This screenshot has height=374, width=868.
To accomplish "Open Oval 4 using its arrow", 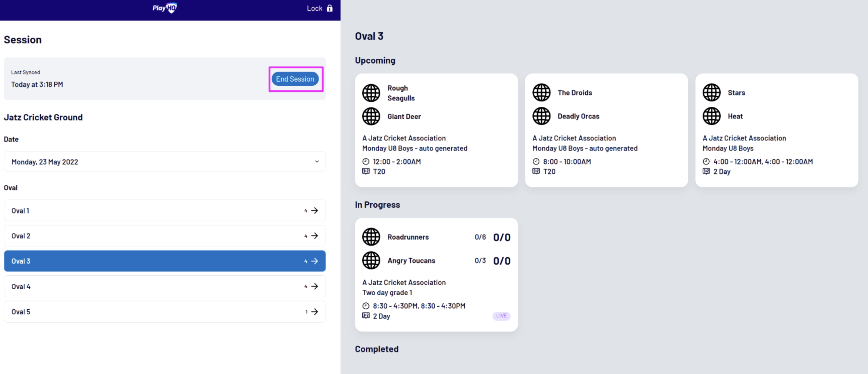I will point(314,286).
